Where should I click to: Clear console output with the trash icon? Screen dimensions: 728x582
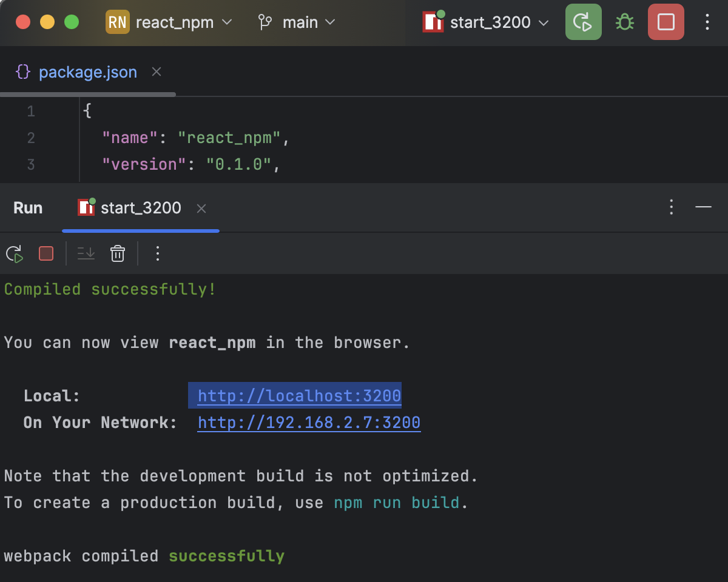coord(117,253)
